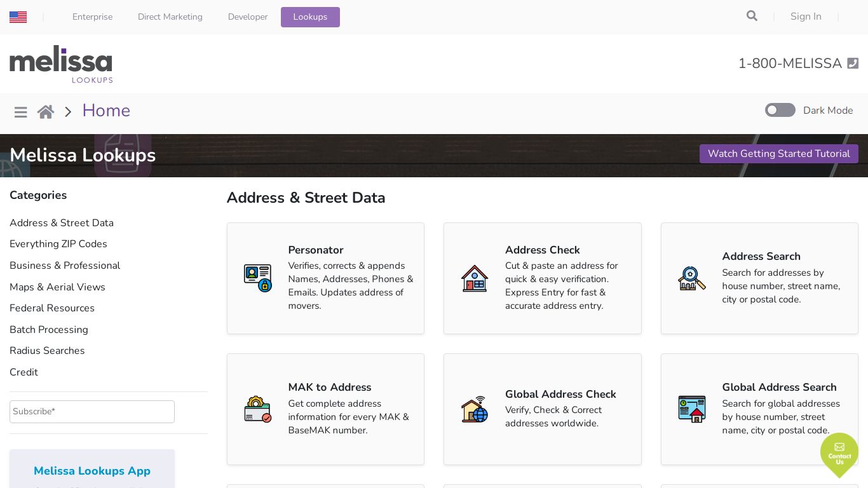Select the Lookups tab

point(310,17)
